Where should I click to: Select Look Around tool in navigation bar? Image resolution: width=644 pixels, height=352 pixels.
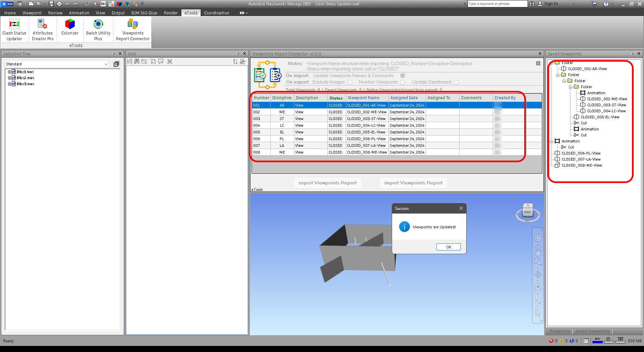pyautogui.click(x=538, y=287)
